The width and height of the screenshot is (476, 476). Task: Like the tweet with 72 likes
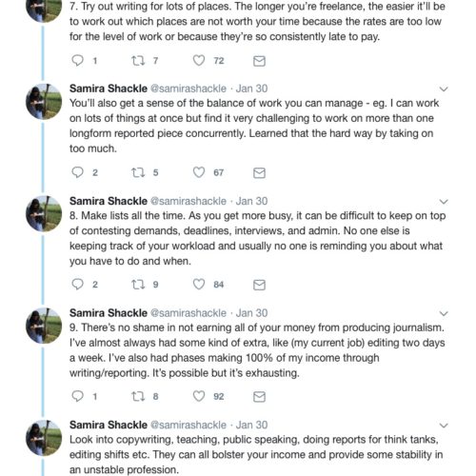(199, 60)
